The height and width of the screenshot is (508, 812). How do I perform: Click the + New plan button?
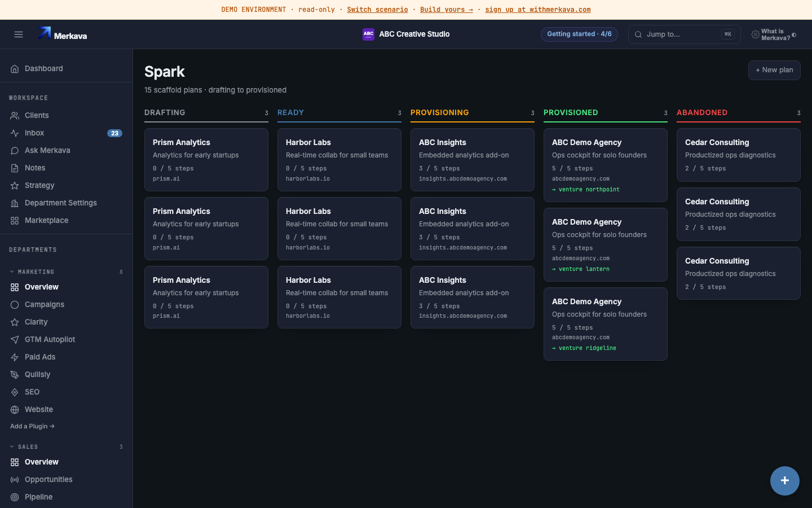click(774, 70)
